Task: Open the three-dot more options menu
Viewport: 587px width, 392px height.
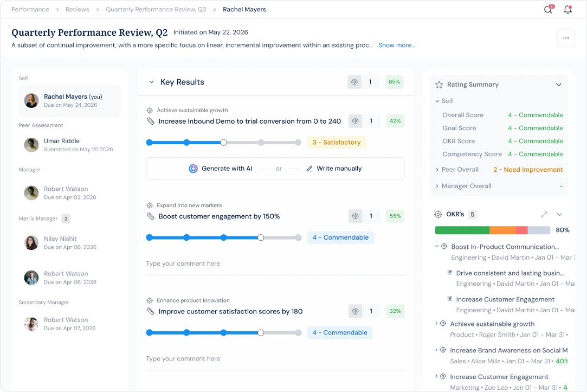Action: click(x=566, y=38)
